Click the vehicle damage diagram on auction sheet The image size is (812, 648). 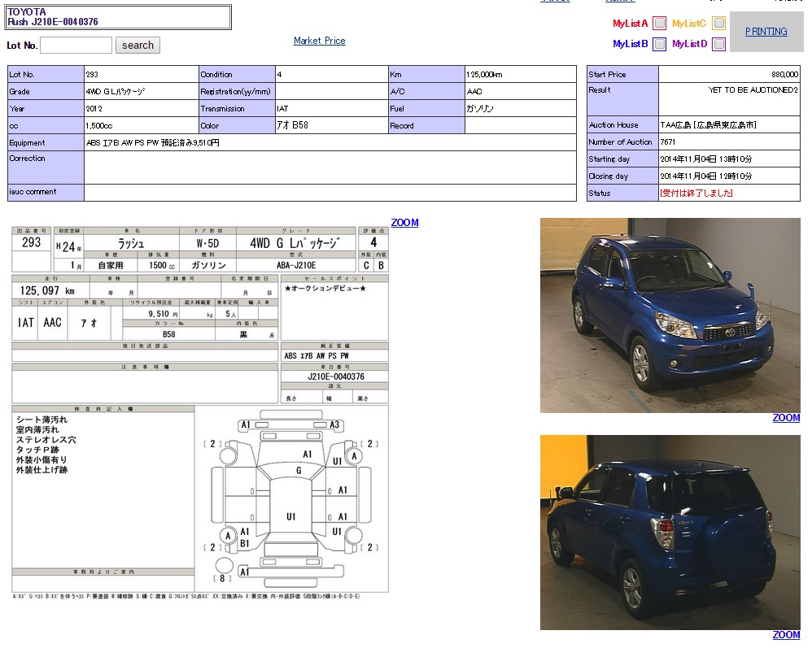[291, 498]
